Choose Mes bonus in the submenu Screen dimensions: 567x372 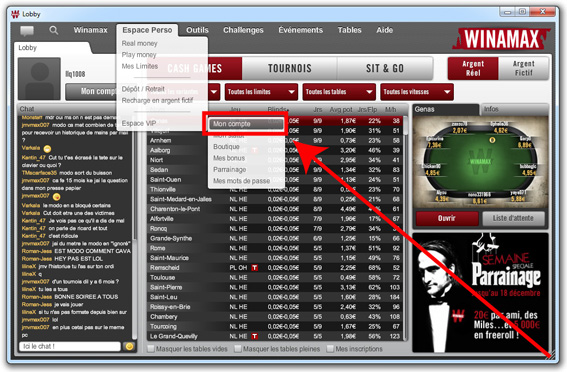click(229, 158)
